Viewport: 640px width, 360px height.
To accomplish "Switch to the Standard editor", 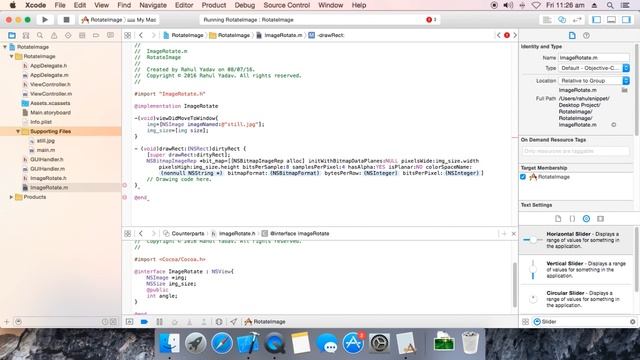I will [547, 20].
